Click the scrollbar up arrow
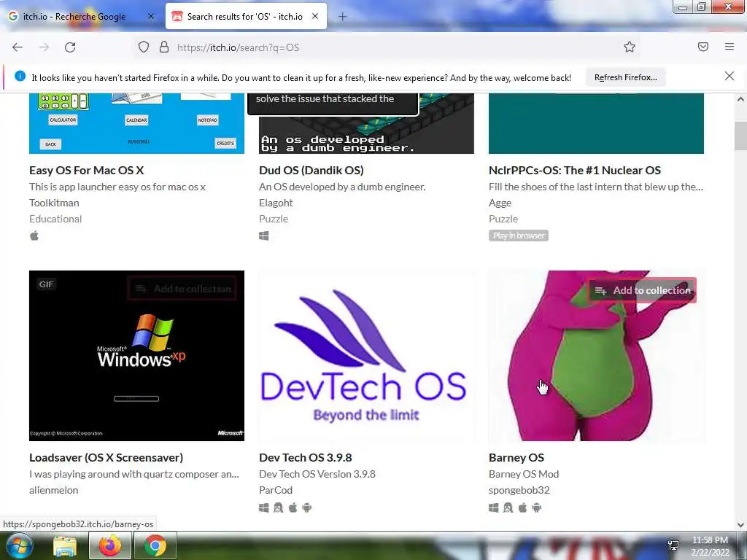This screenshot has height=560, width=747. (x=740, y=99)
